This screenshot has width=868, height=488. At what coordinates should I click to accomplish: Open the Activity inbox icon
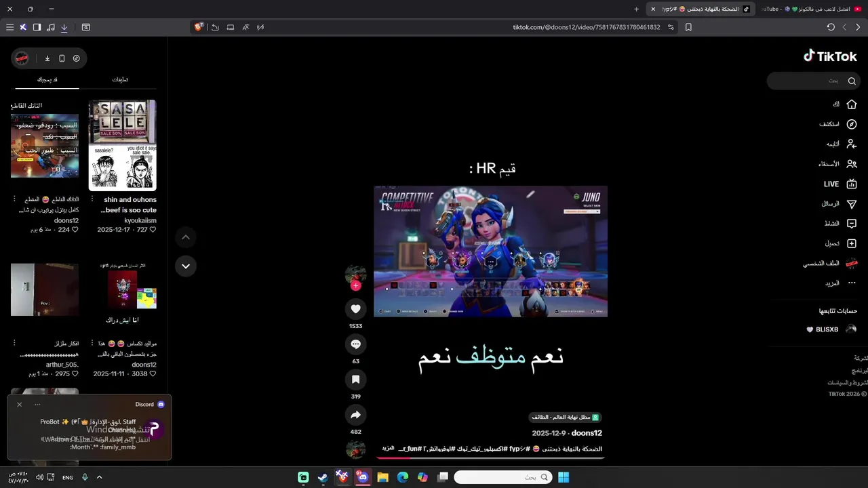click(x=852, y=223)
